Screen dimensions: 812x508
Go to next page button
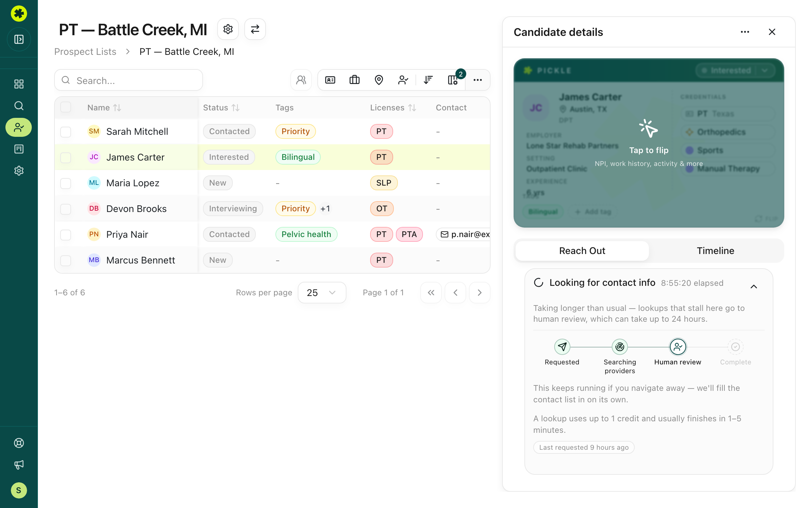[480, 293]
